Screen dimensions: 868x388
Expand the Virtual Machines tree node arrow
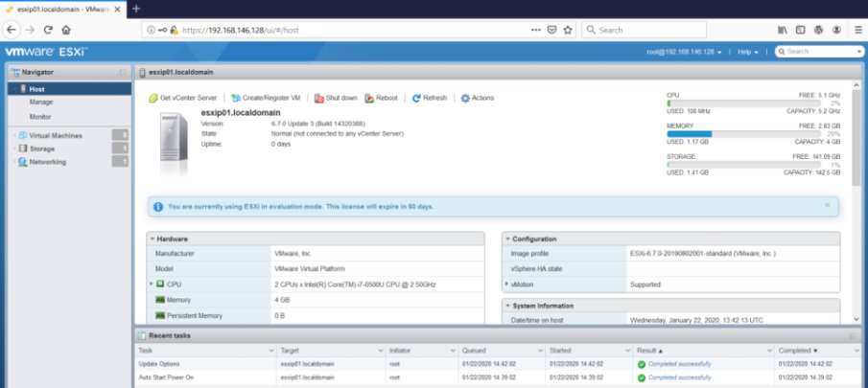[x=14, y=135]
